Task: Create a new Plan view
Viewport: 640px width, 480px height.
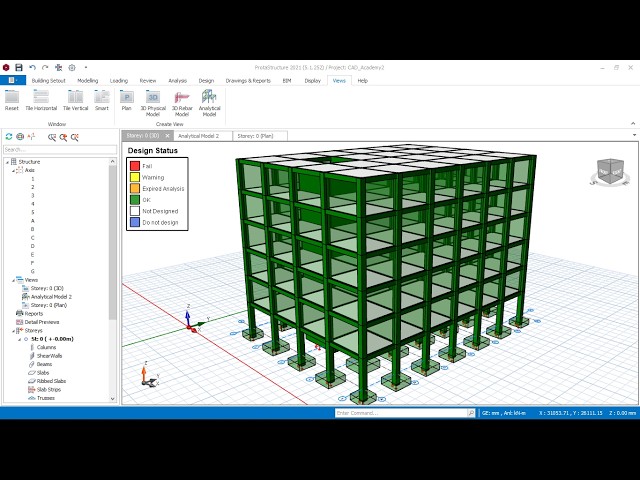Action: click(x=127, y=100)
